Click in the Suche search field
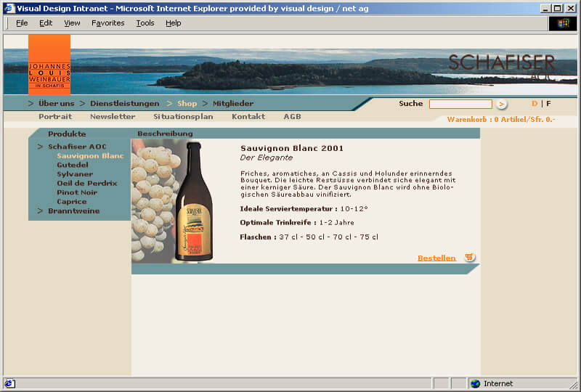This screenshot has width=581, height=392. (460, 104)
